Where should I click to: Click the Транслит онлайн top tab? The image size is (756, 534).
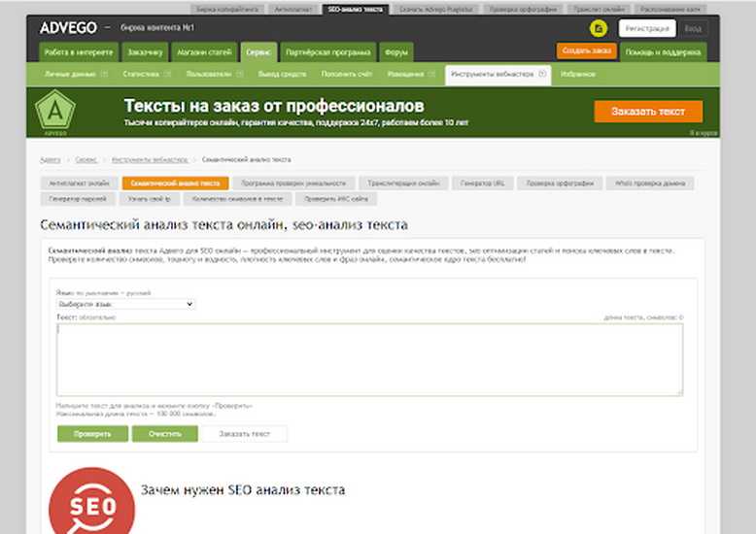tap(599, 9)
